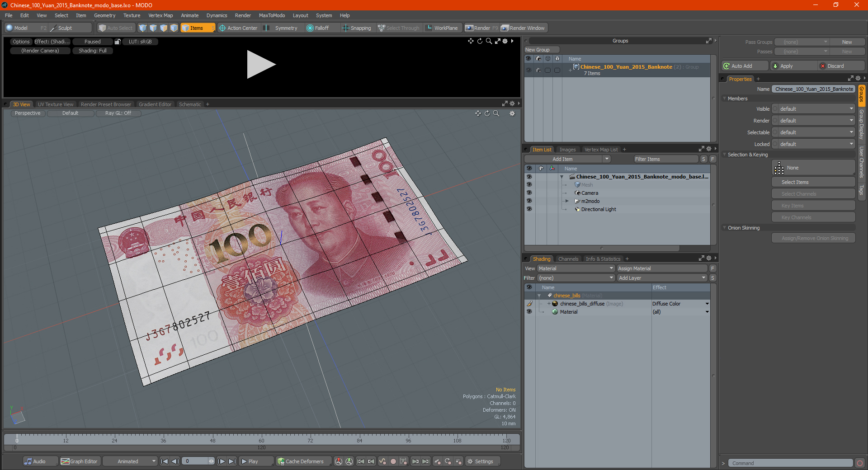Toggle visibility of Directional Light item
This screenshot has height=470, width=868.
(x=529, y=209)
